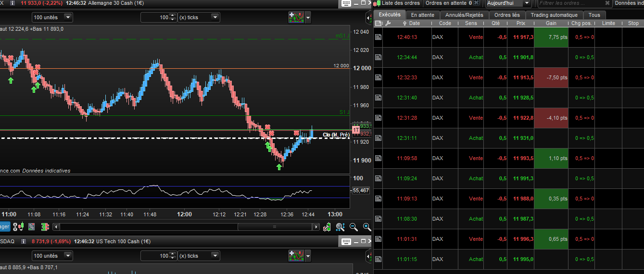This screenshot has height=274, width=644.
Task: Expand the (x) ticks dropdown in US Tech 100 chart
Action: (215, 256)
